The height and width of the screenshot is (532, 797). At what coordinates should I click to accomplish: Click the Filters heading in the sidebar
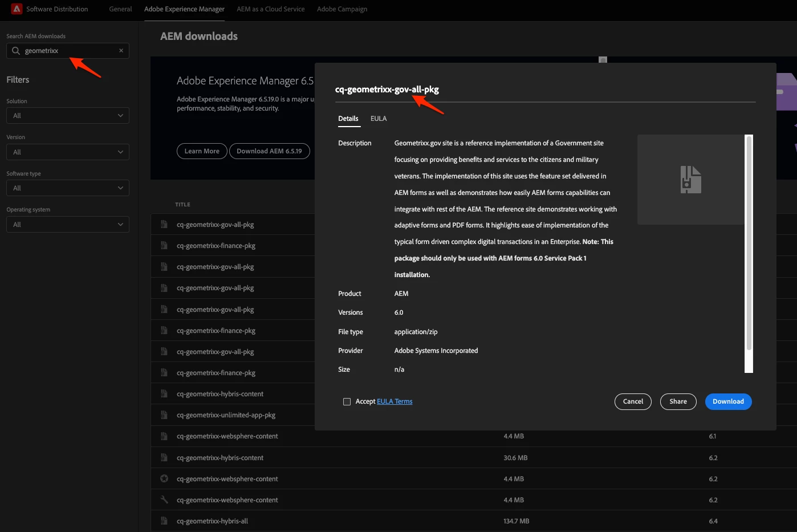tap(18, 80)
